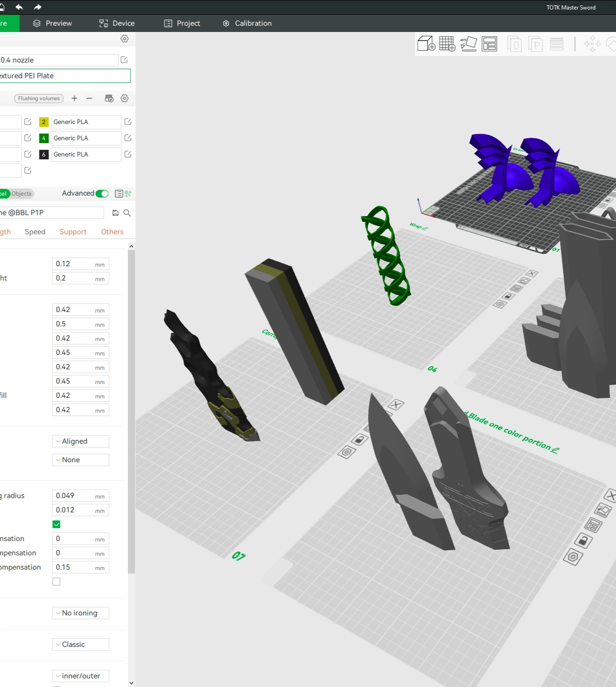Remove a filament with the minus icon
The image size is (616, 687).
(x=89, y=98)
